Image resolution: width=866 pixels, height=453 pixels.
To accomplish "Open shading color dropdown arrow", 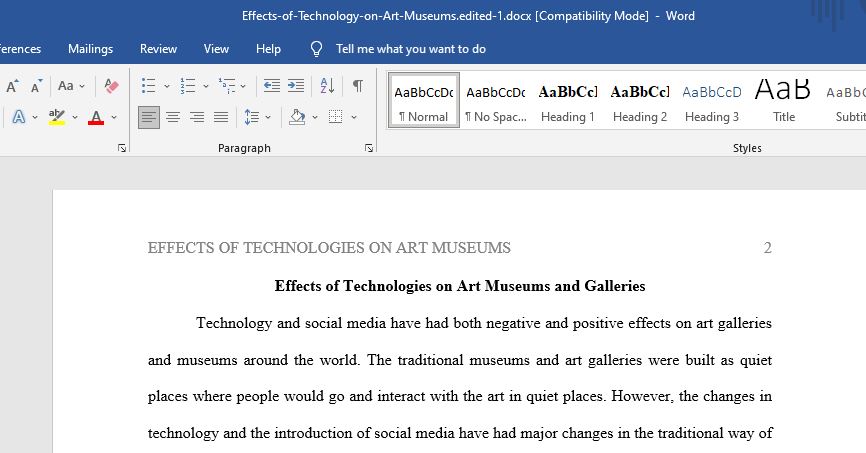I will point(315,117).
